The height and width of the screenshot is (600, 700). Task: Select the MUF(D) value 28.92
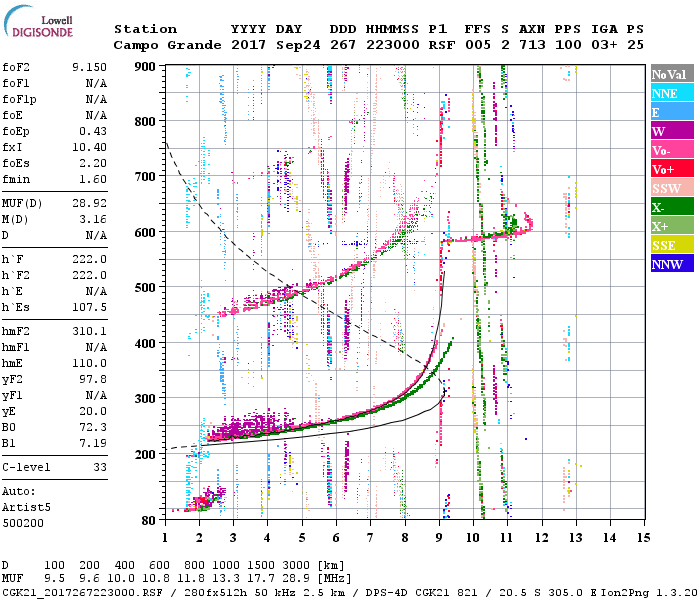(x=89, y=203)
